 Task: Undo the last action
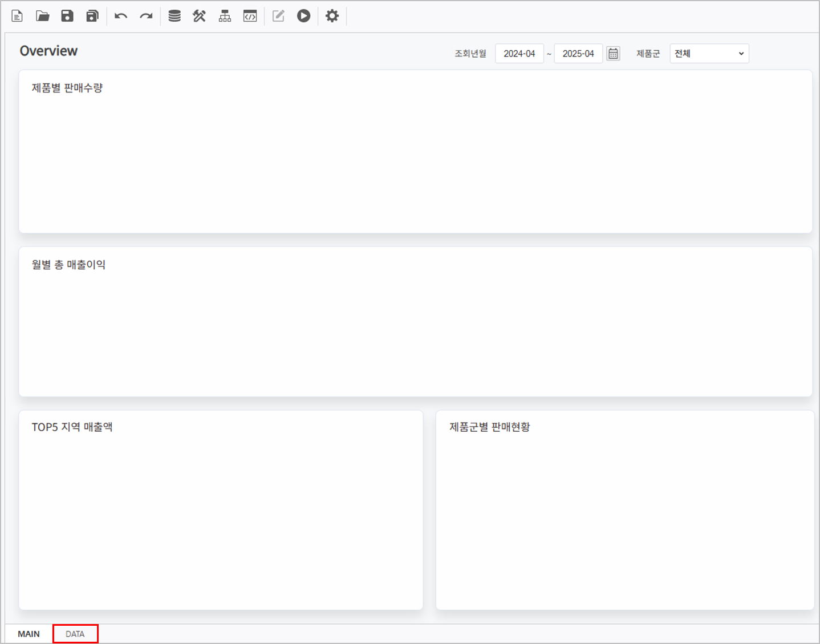click(x=121, y=16)
